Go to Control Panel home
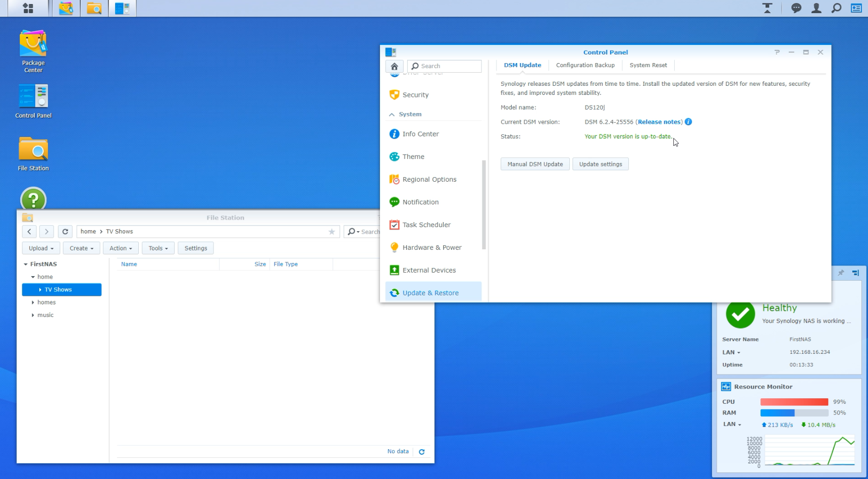 (395, 66)
